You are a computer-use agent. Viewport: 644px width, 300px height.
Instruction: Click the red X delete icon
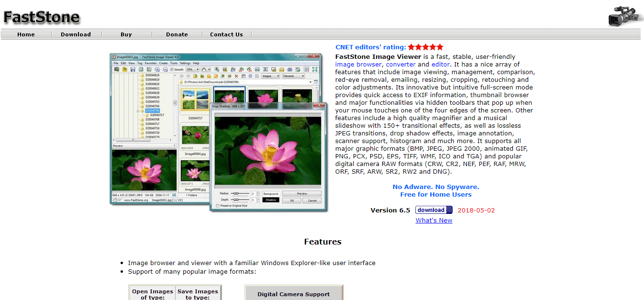(x=235, y=76)
